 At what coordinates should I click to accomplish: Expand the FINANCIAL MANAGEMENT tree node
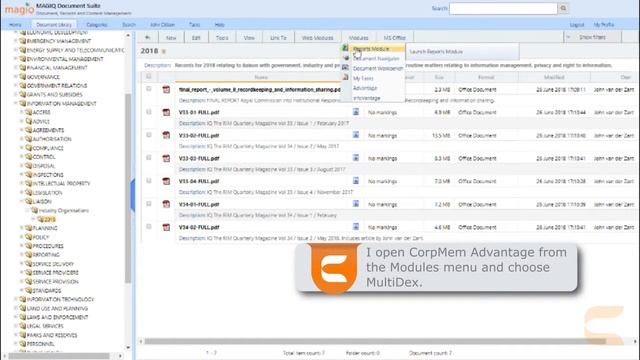click(x=16, y=68)
